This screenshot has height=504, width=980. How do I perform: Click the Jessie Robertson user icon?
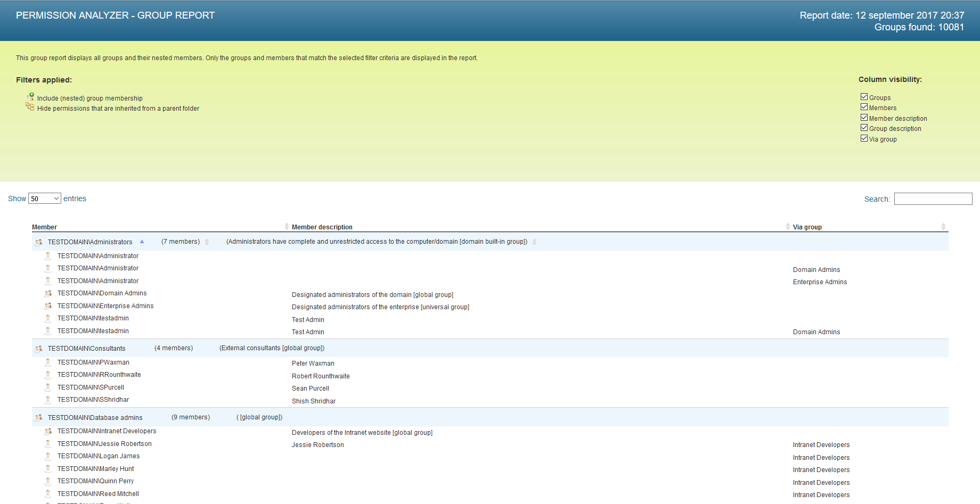pyautogui.click(x=48, y=444)
